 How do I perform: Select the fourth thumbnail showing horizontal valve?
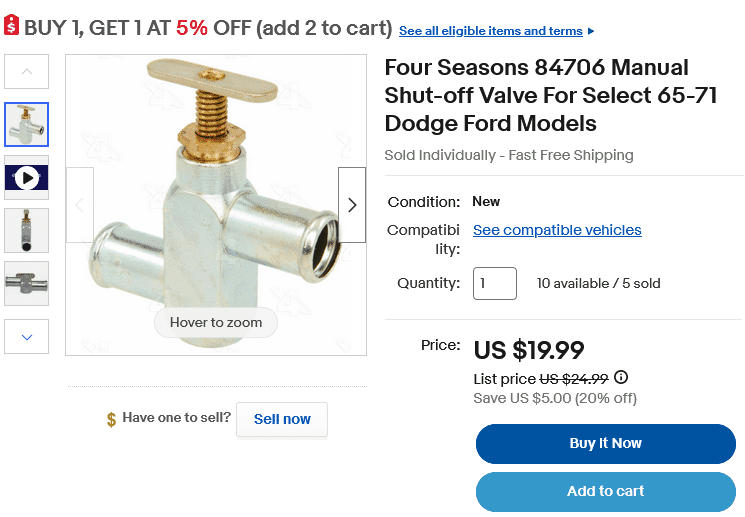(x=26, y=284)
